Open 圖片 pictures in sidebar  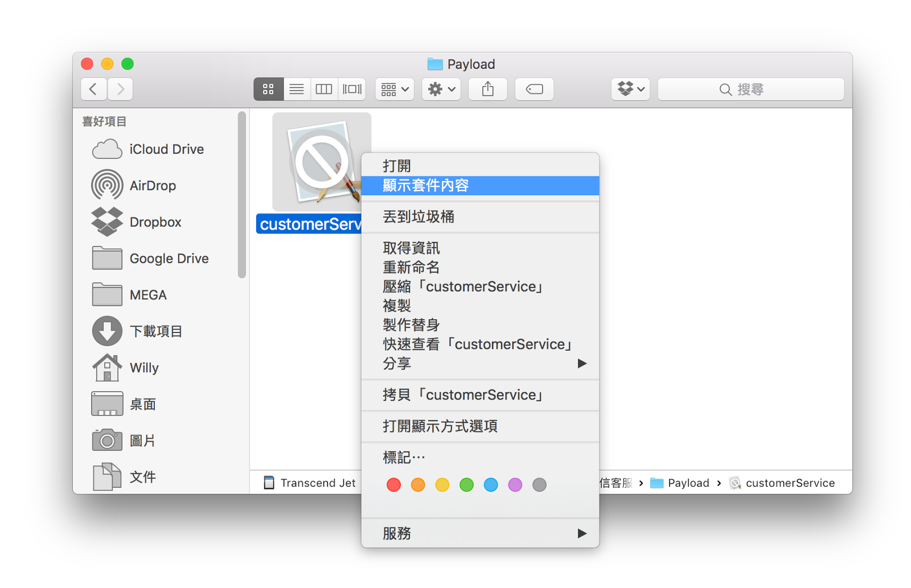click(124, 441)
